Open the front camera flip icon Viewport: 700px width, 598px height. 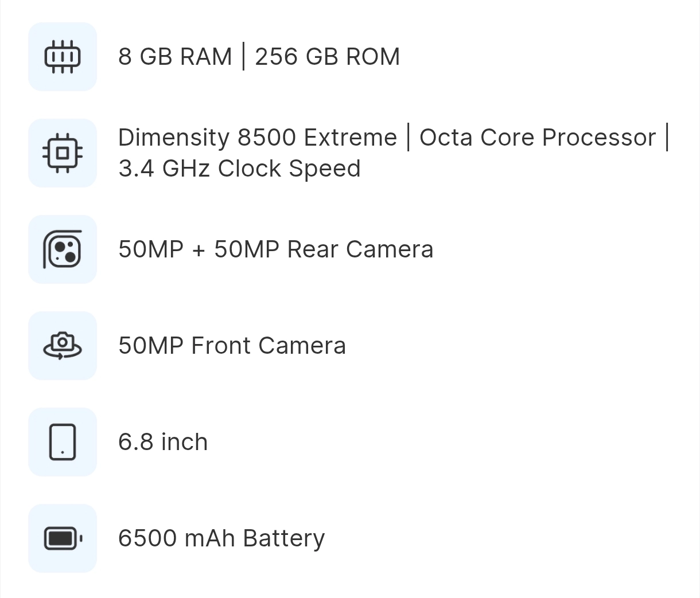[63, 346]
